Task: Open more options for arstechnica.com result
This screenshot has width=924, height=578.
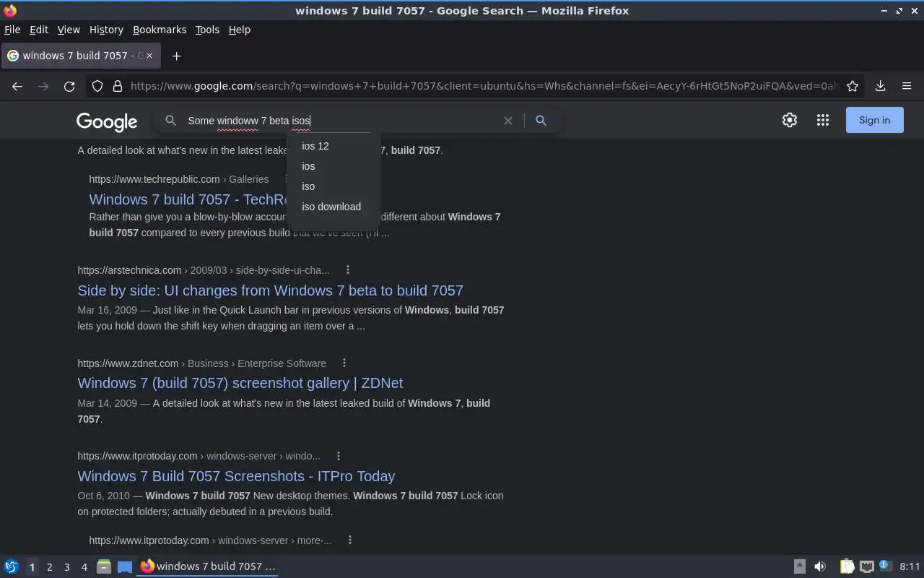Action: click(348, 269)
